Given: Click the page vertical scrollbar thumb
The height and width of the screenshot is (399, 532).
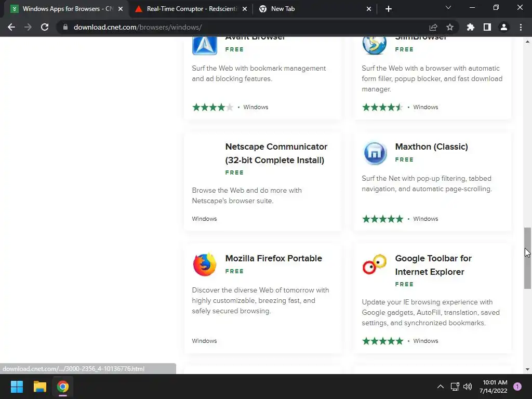Looking at the screenshot, I should pos(527,258).
